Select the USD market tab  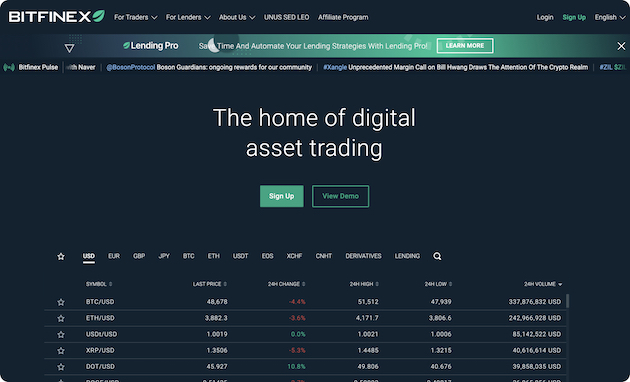pos(89,256)
